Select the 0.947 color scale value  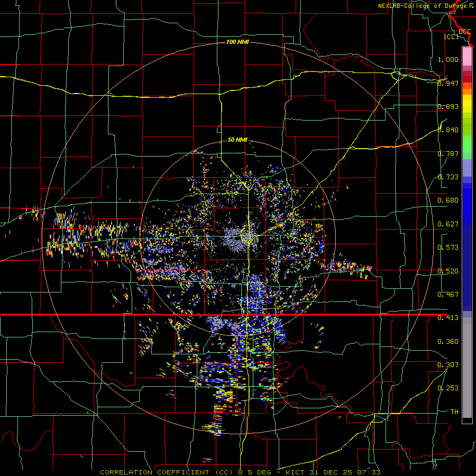click(448, 83)
